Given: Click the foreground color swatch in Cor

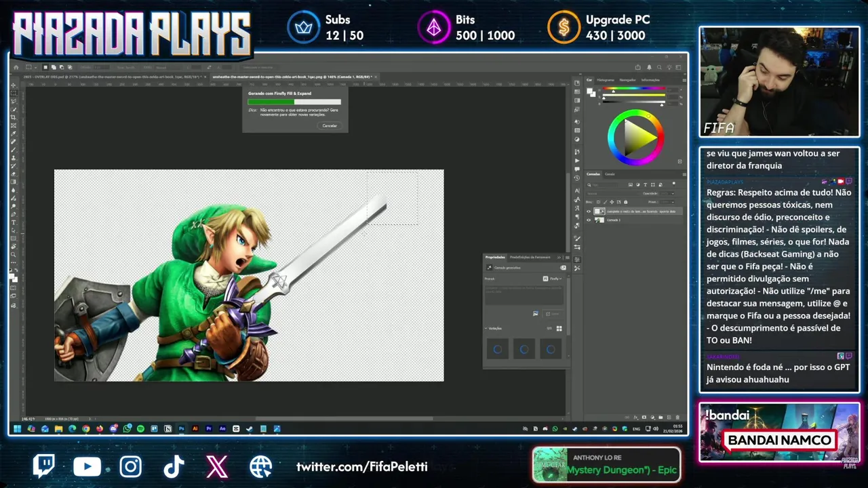Looking at the screenshot, I should (589, 91).
